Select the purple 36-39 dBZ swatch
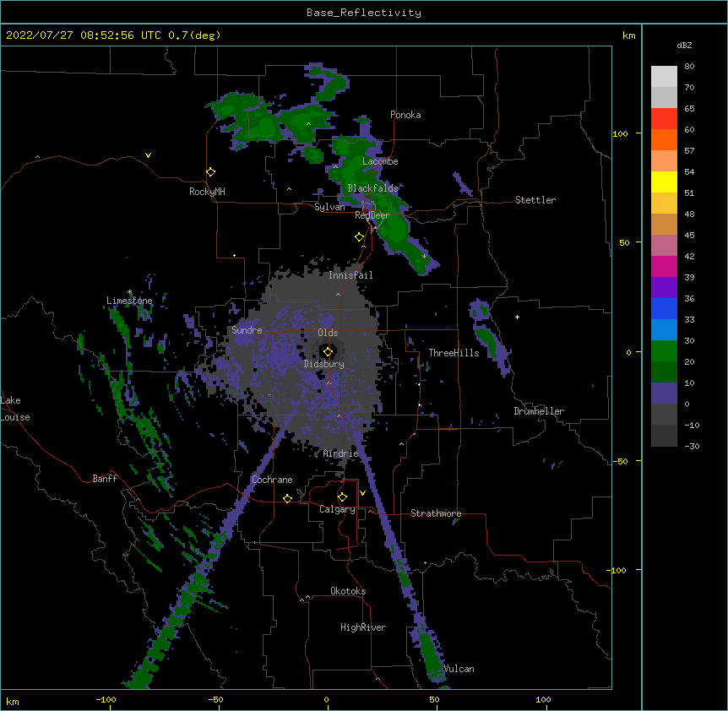 664,288
